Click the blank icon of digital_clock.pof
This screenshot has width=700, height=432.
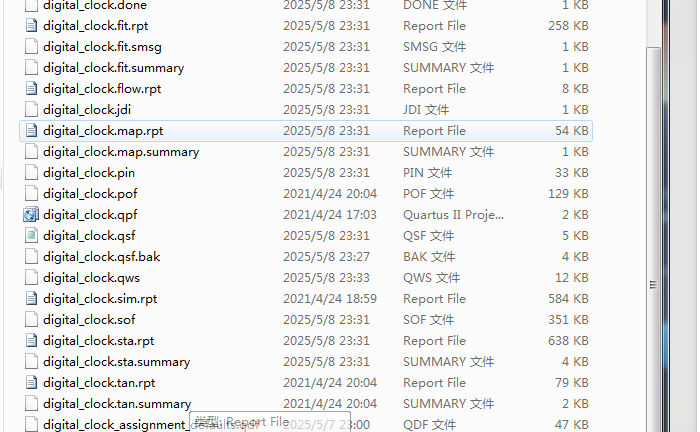tap(31, 194)
